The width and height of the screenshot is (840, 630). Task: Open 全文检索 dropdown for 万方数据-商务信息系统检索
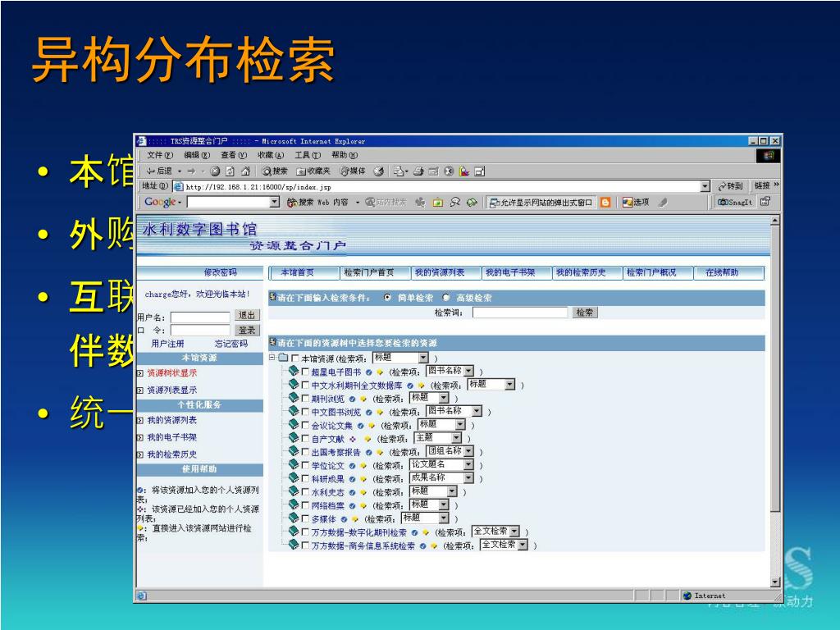coord(504,545)
